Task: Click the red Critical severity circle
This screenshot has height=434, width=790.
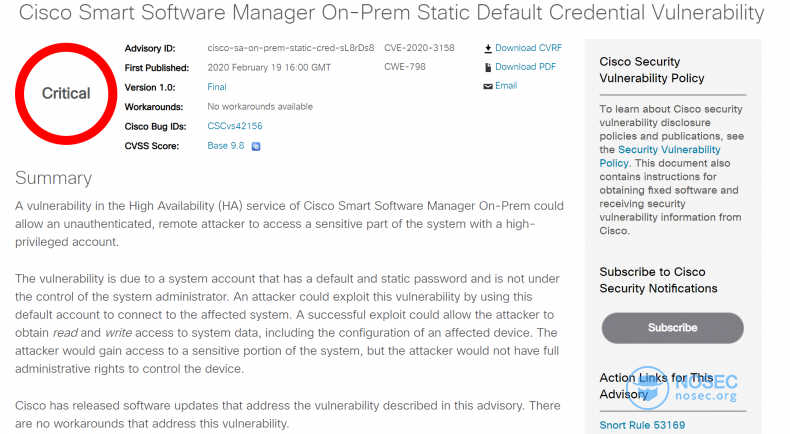Action: click(66, 94)
